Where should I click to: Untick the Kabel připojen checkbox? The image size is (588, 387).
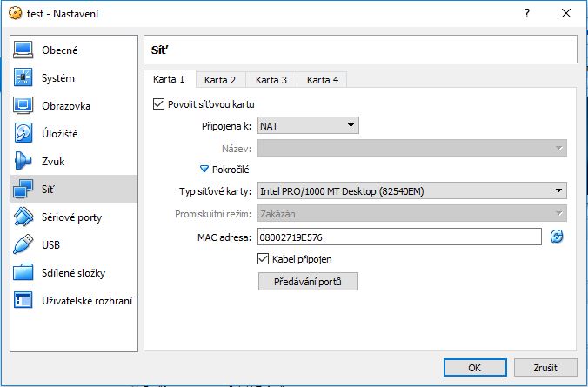(x=264, y=259)
